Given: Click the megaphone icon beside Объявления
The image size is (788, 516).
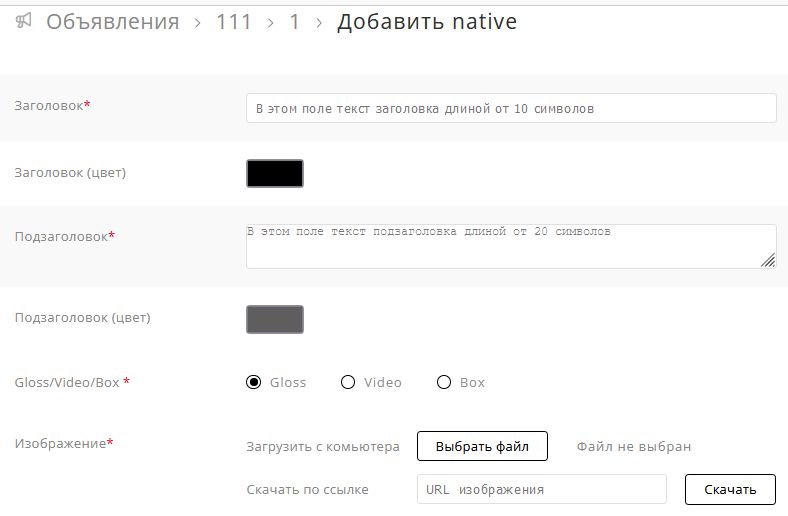Looking at the screenshot, I should click(x=24, y=21).
